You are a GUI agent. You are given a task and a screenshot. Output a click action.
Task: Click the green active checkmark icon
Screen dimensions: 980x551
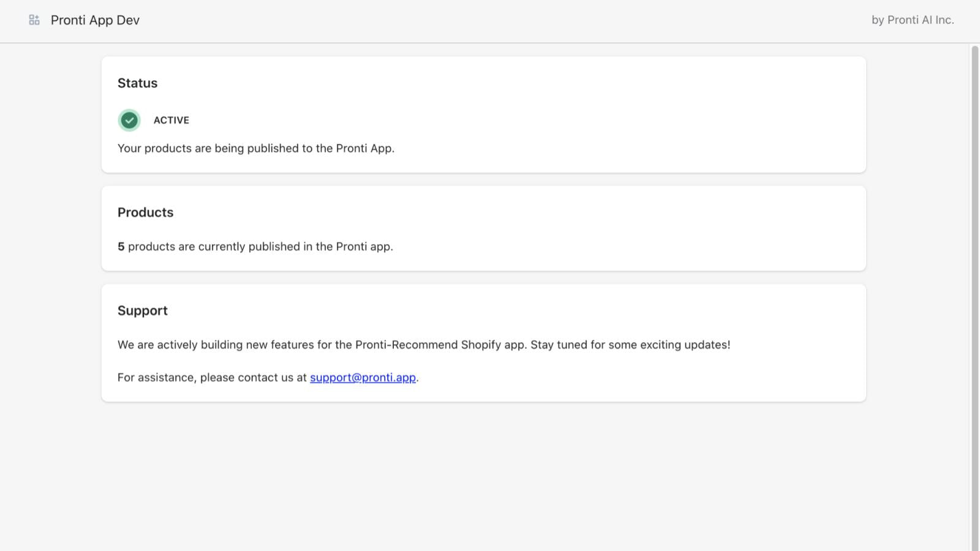click(129, 121)
